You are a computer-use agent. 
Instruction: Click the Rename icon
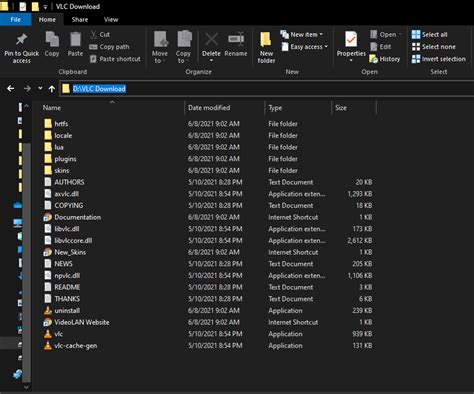click(x=236, y=40)
